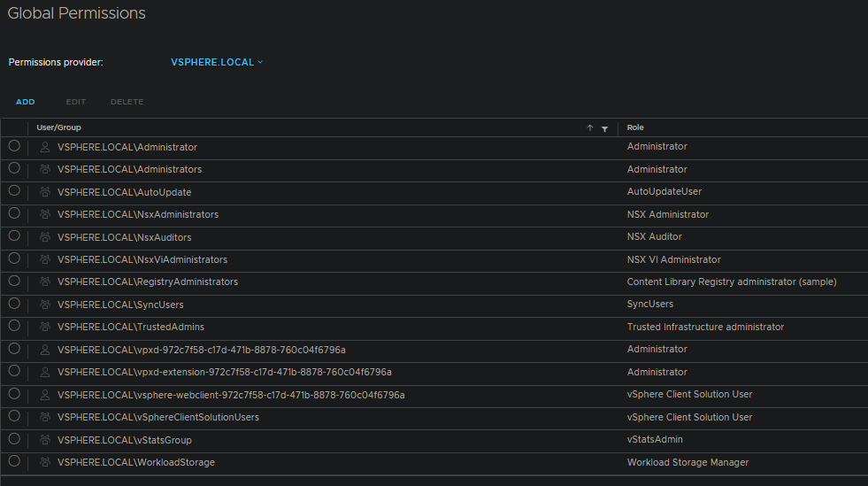The width and height of the screenshot is (868, 486).
Task: Select the radio button for VSPHERE.LOCAL\AutoUpdate
Action: [14, 190]
